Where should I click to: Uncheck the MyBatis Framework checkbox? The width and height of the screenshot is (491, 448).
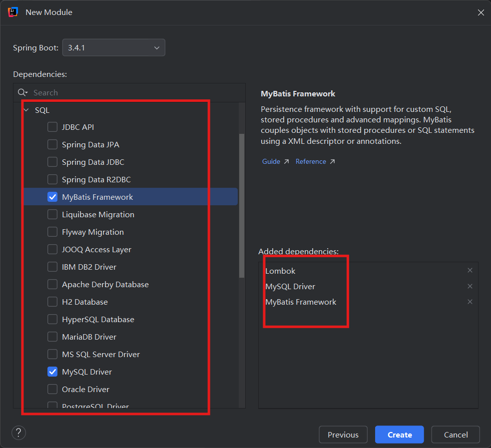point(52,197)
